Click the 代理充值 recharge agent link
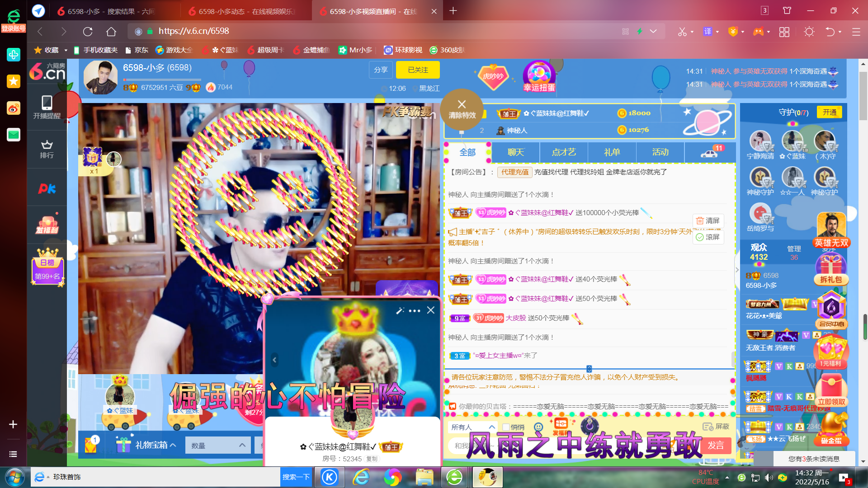The height and width of the screenshot is (488, 868). [x=515, y=172]
